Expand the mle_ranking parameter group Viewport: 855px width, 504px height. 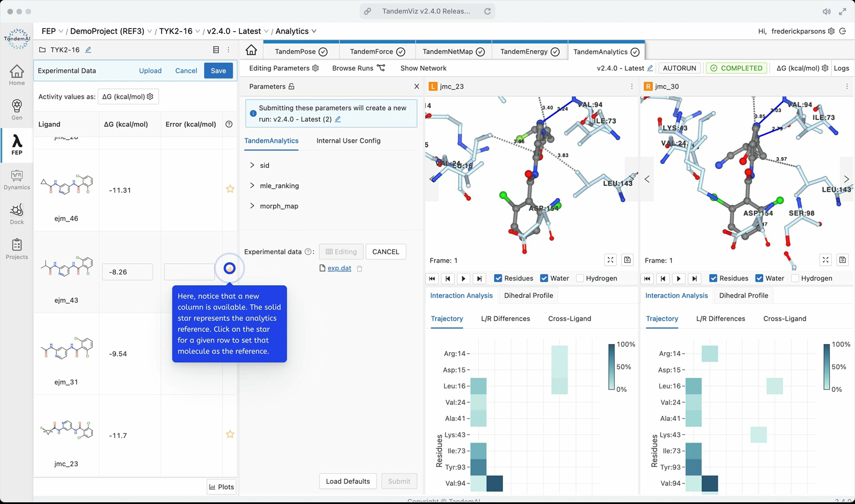[x=252, y=186]
